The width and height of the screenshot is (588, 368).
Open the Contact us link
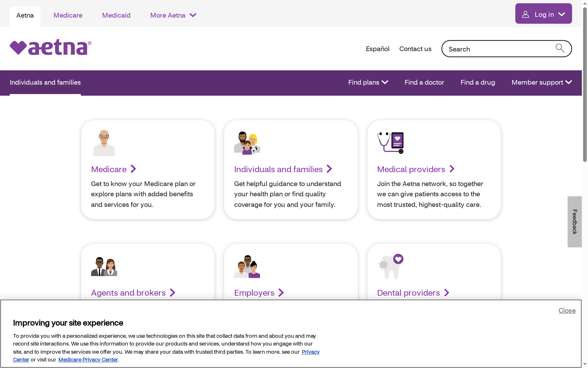pyautogui.click(x=415, y=49)
